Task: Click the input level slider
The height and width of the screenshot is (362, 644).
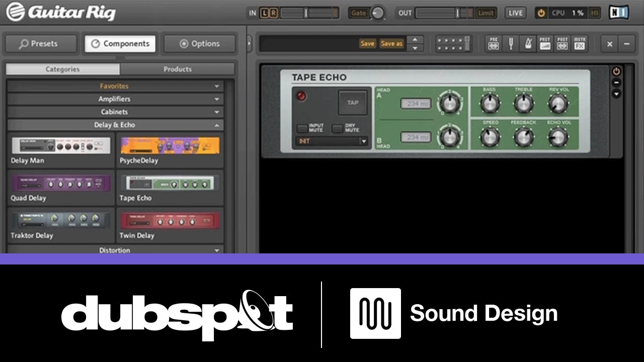Action: coord(309,13)
